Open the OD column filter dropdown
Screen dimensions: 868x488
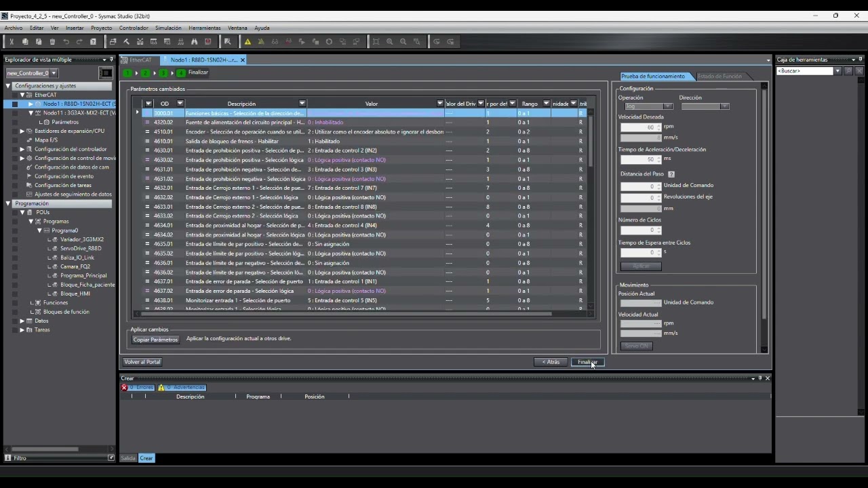(x=180, y=104)
